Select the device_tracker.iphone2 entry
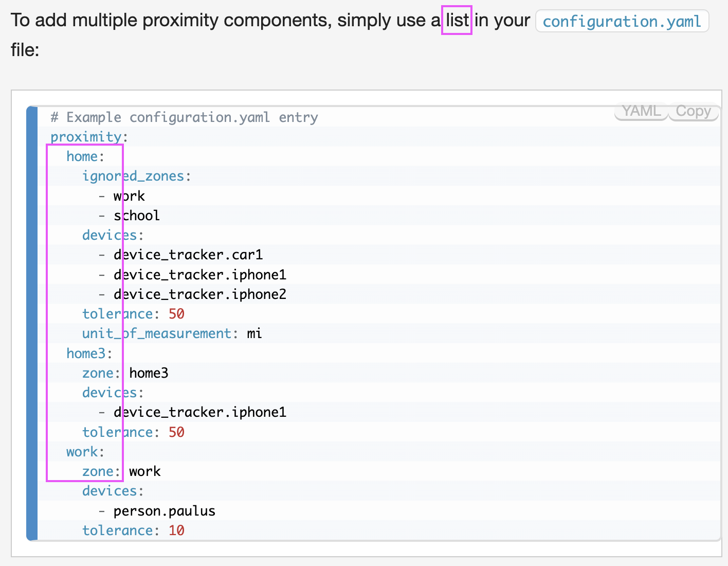The image size is (728, 566). [x=200, y=294]
